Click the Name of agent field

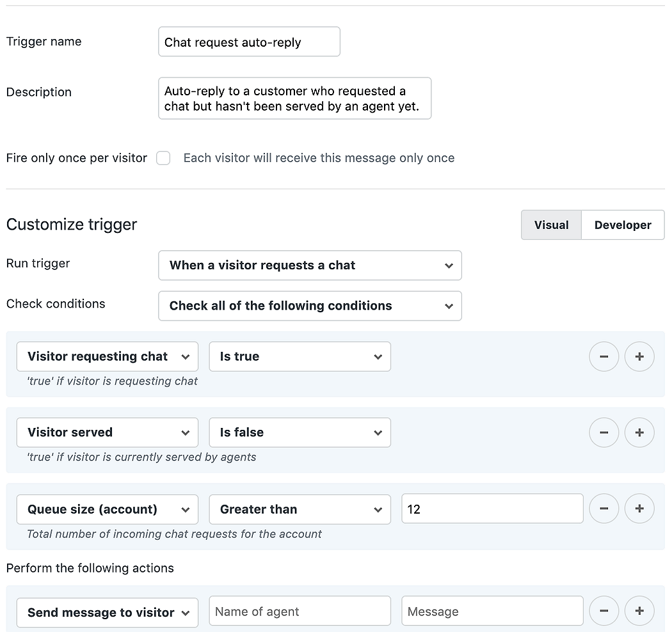point(300,611)
